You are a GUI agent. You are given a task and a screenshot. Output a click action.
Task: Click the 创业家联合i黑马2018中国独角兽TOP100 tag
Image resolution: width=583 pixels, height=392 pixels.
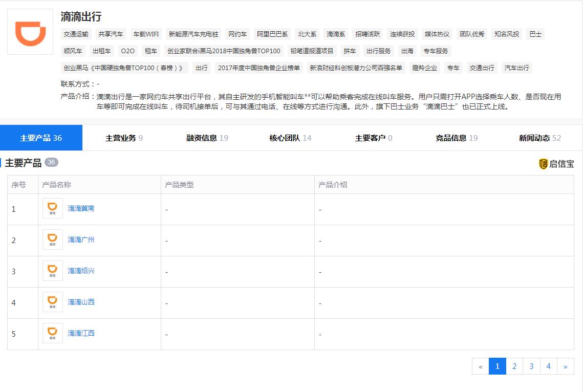coord(224,51)
